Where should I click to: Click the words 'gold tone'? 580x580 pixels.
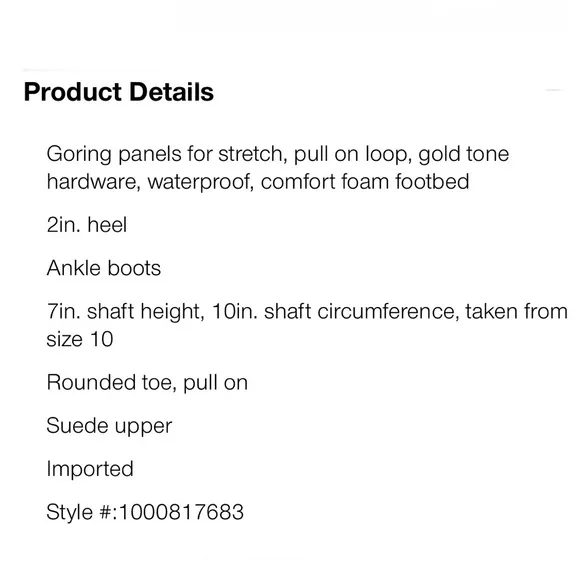click(x=464, y=154)
